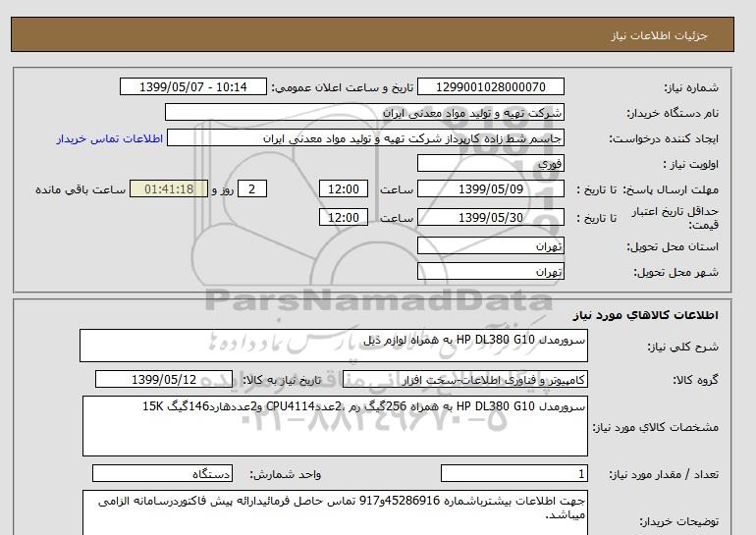Click the remaining days field showing 2
Image resolution: width=756 pixels, height=535 pixels.
[x=251, y=188]
